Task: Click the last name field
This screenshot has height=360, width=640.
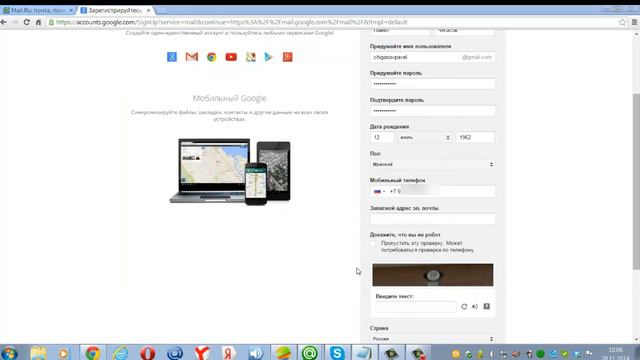Action: [465, 31]
